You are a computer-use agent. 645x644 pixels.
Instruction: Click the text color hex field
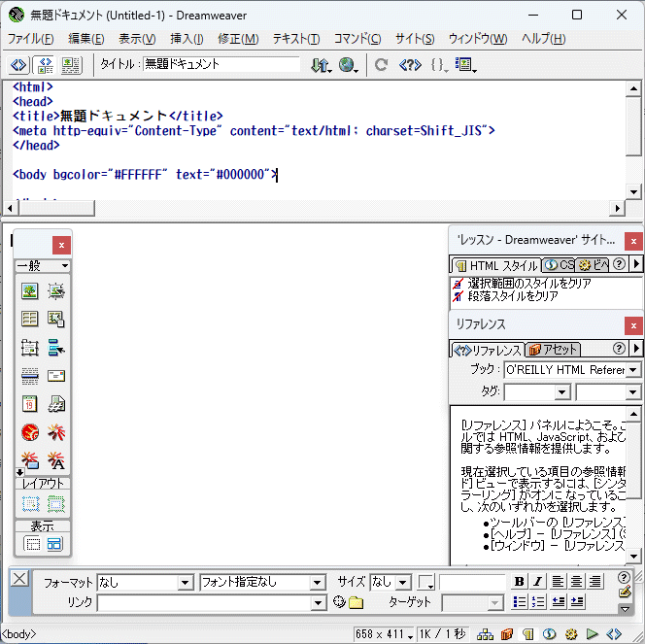click(472, 582)
